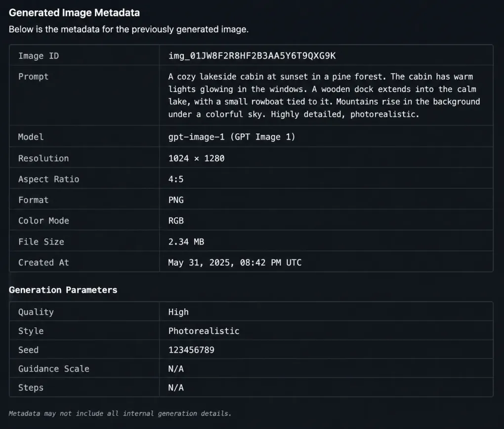Click the gpt-image-1 model value
The height and width of the screenshot is (429, 504).
[x=231, y=137]
